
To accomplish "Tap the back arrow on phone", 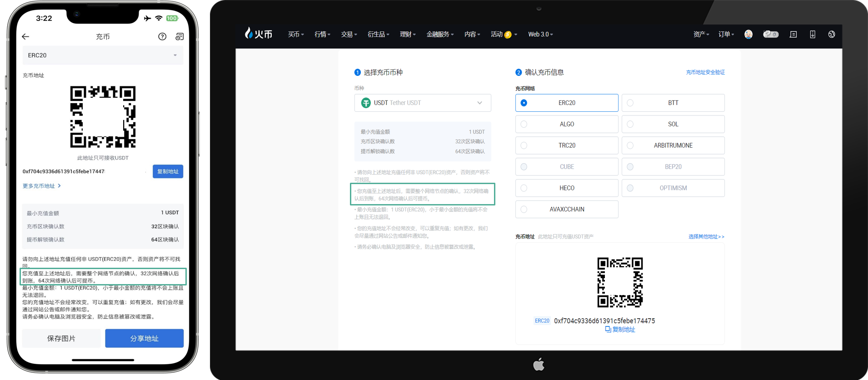I will tap(25, 36).
